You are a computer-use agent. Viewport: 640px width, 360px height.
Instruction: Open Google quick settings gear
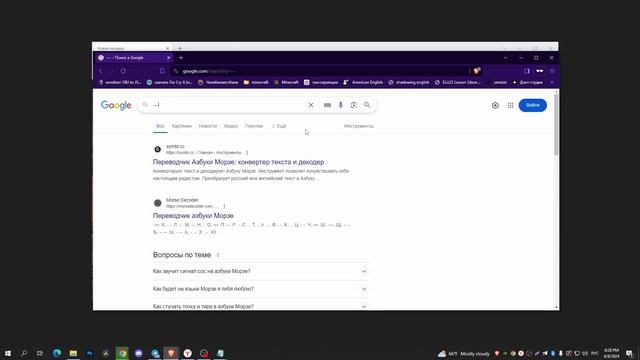(495, 105)
